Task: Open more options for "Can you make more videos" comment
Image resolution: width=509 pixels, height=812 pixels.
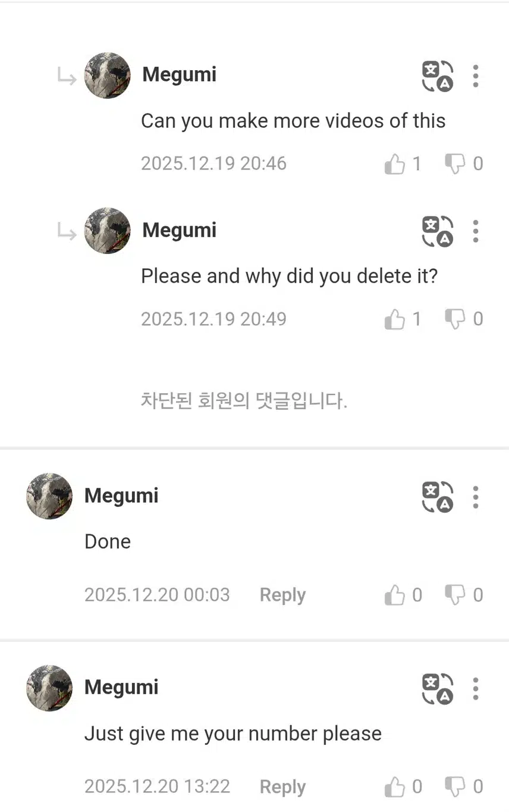Action: click(475, 76)
